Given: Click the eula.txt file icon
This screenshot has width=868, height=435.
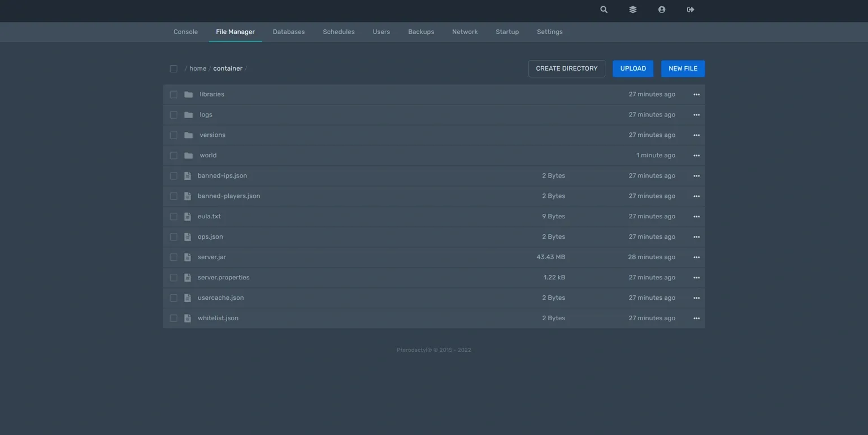Looking at the screenshot, I should coord(188,217).
